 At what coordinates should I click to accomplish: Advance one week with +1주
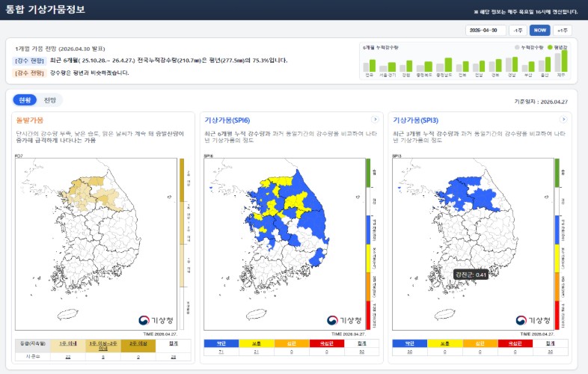click(x=562, y=31)
